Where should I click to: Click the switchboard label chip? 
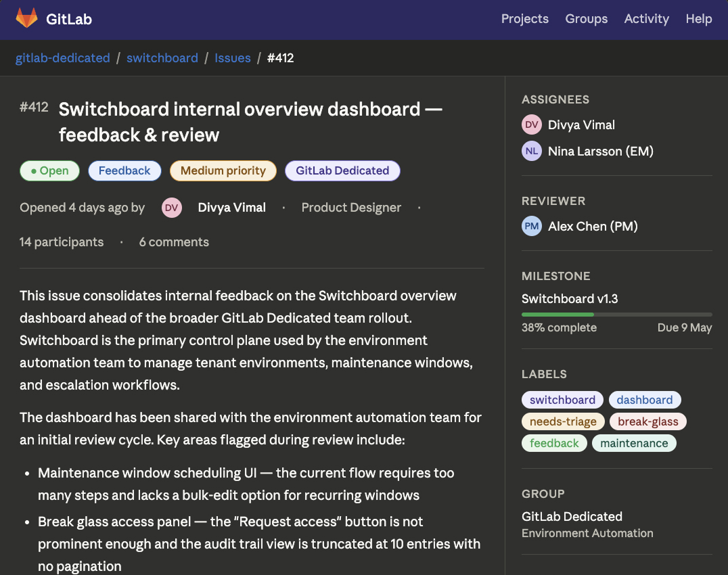[x=562, y=400]
